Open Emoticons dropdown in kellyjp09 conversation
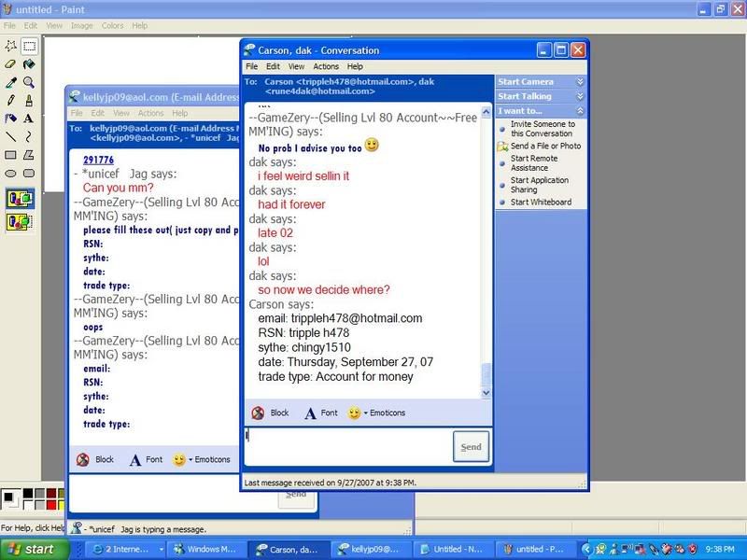Screen dimensions: 747x560 [202, 459]
